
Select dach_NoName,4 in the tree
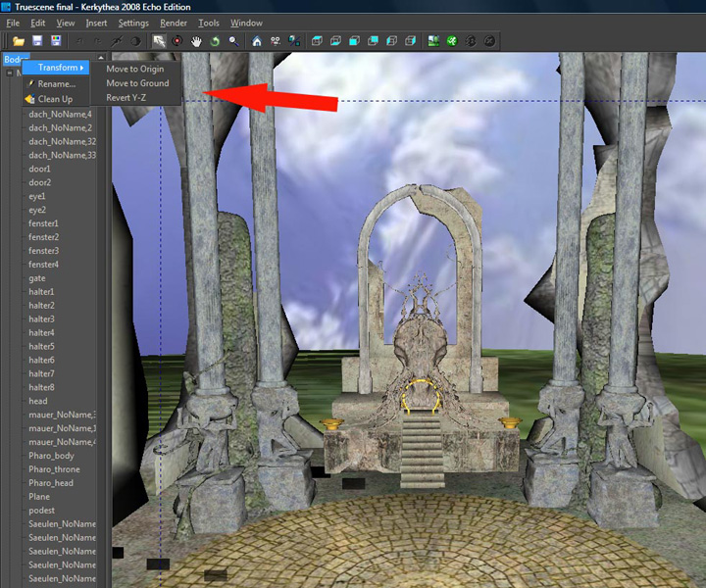pos(61,115)
